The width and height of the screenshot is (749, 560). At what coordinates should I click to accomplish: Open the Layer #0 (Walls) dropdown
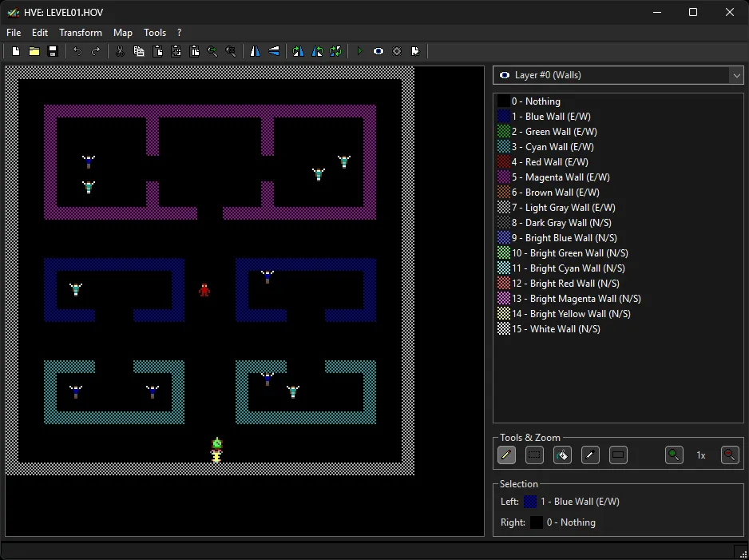click(x=618, y=75)
